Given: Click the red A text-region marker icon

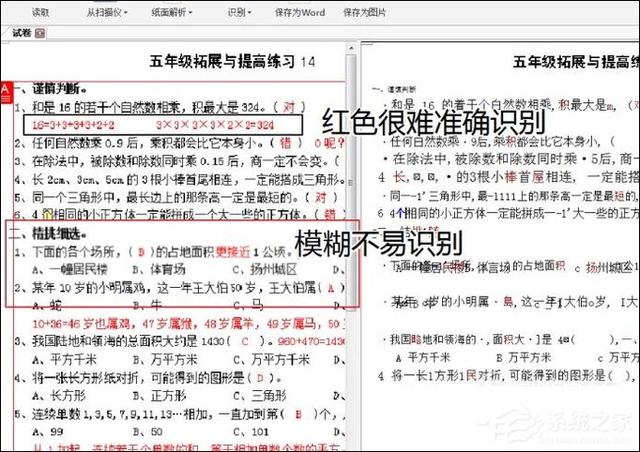Looking at the screenshot, I should pos(6,93).
